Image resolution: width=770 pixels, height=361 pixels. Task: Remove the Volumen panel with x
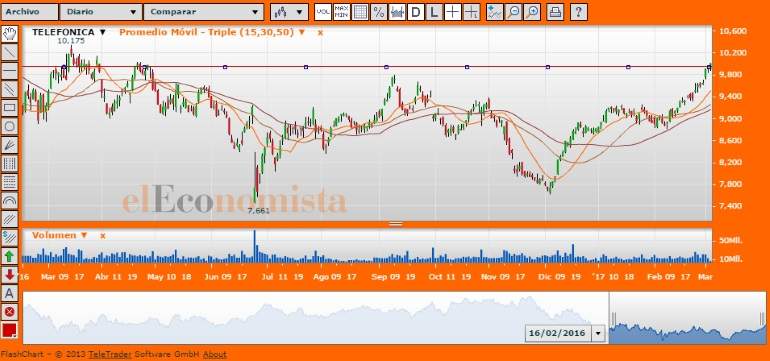(x=103, y=236)
